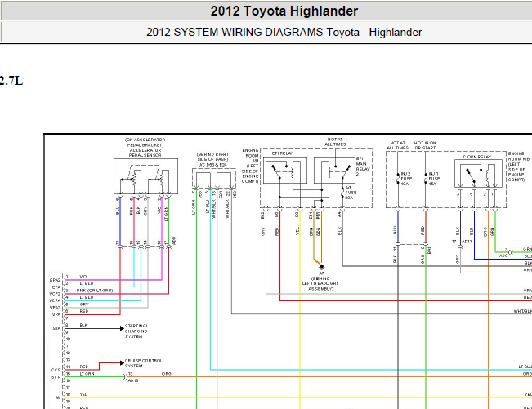Screen dimensions: 532x409
Task: Click the "VPA2" pin label
Action: pyautogui.click(x=55, y=308)
